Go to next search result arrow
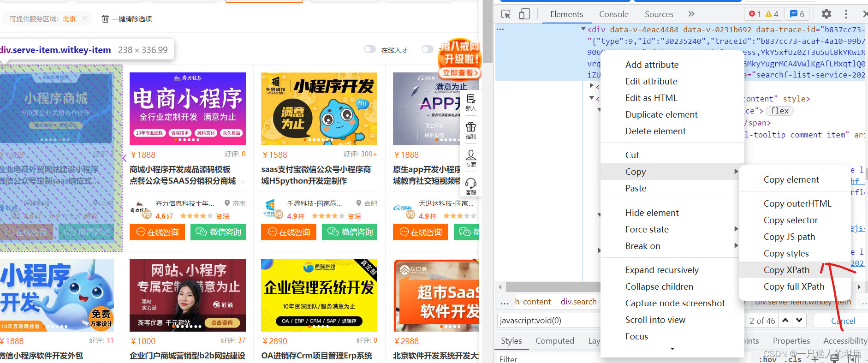This screenshot has width=868, height=363. coord(799,320)
